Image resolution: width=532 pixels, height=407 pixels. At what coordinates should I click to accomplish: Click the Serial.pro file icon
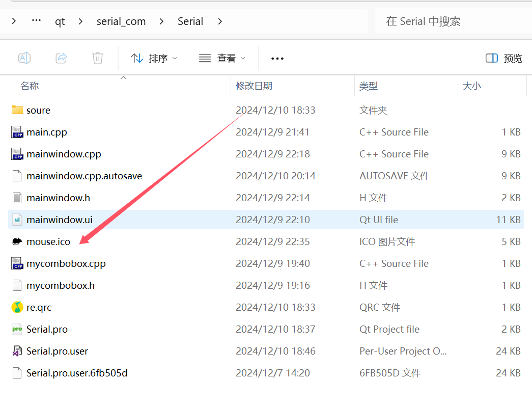coord(17,329)
